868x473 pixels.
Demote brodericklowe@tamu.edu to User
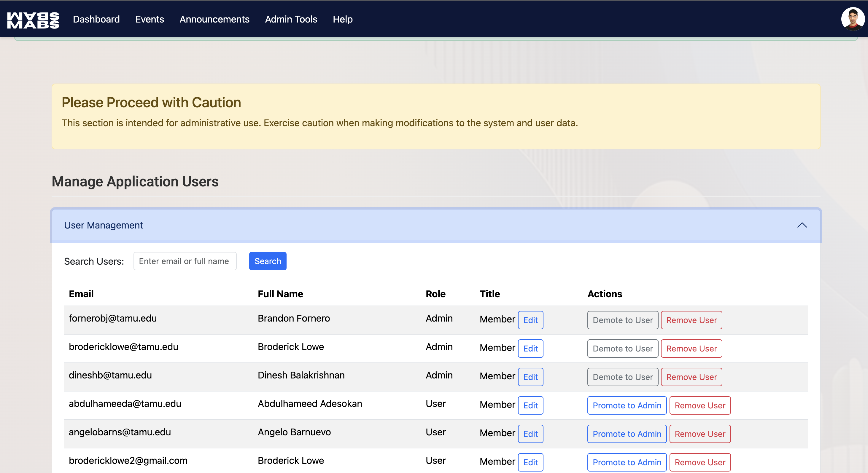pos(622,349)
